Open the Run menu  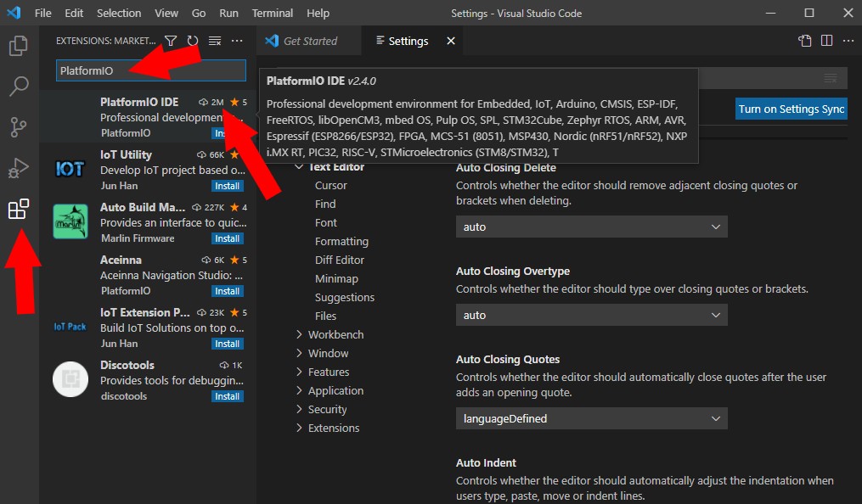pos(228,13)
